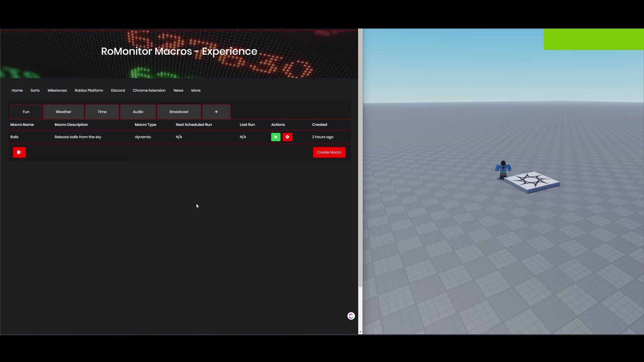644x362 pixels.
Task: Select the Balls macro name cell
Action: point(14,137)
